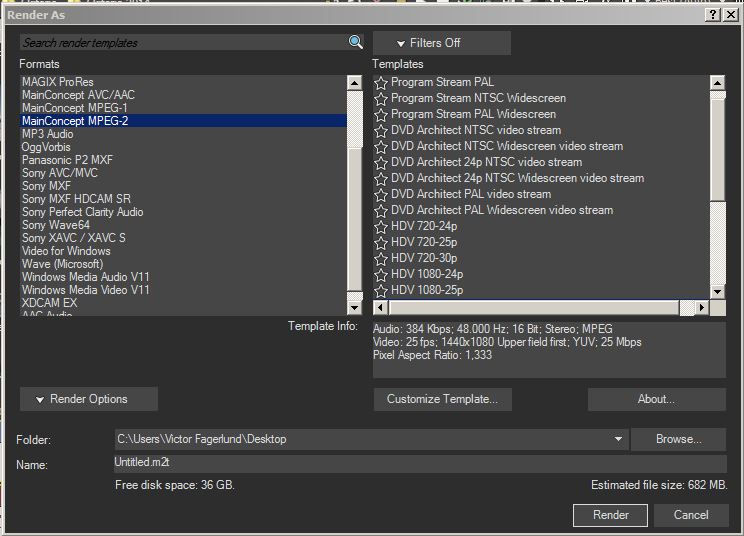Templates horizontal scroll right arrow
The image size is (744, 536).
(x=702, y=307)
